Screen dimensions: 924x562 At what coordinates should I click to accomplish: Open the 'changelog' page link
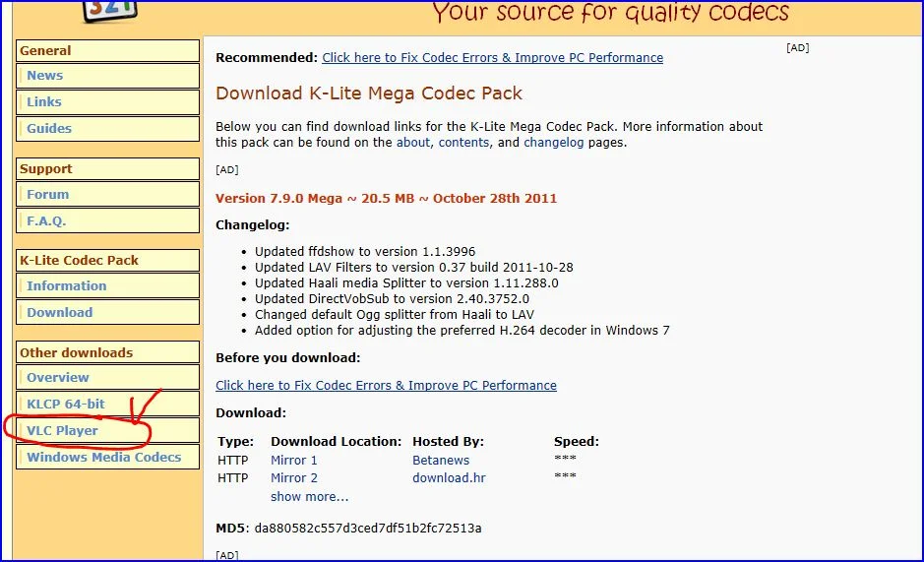(x=554, y=142)
